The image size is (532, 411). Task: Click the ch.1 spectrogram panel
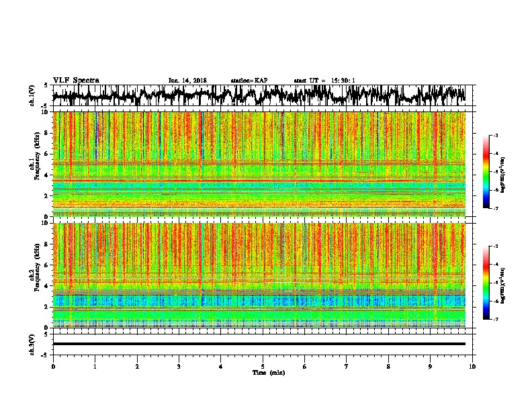pyautogui.click(x=259, y=164)
